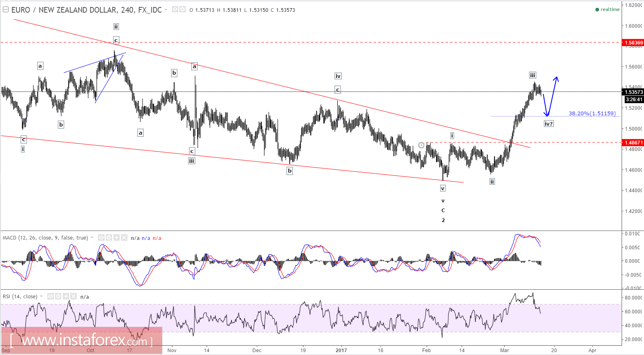Toggle MACD indicator visibility
The height and width of the screenshot is (355, 644).
pyautogui.click(x=101, y=237)
